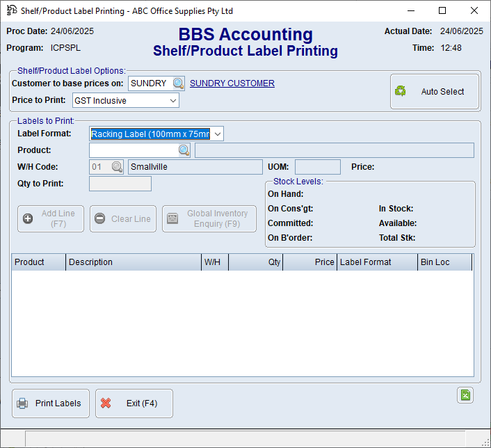Click the customer lookup magnifier icon

coord(179,83)
